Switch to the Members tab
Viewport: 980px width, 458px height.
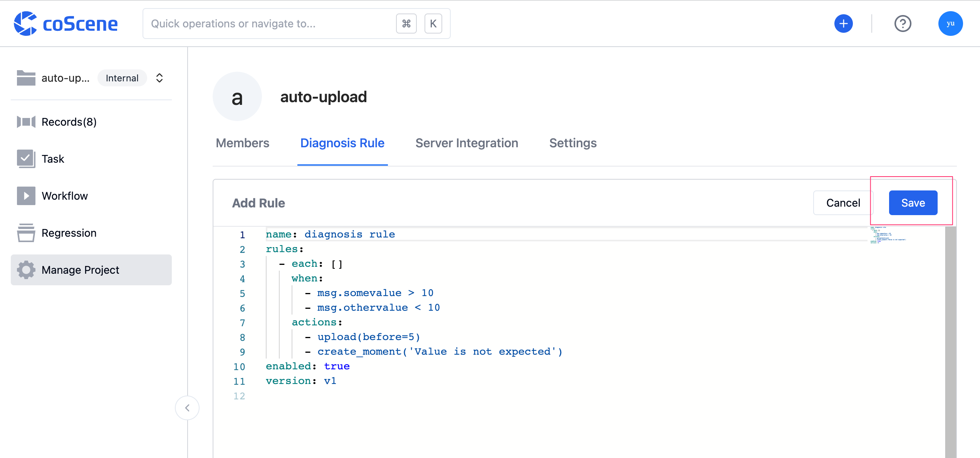(x=243, y=143)
